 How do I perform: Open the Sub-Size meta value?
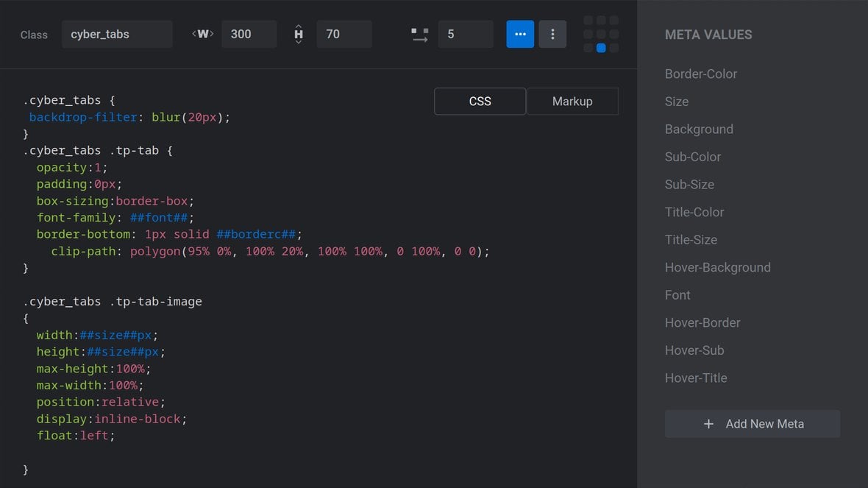click(689, 185)
